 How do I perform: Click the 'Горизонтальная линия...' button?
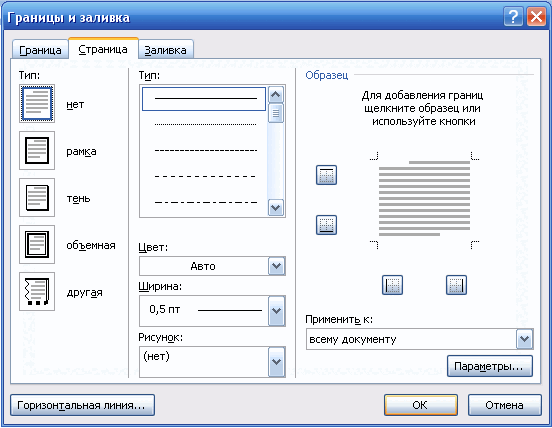pos(82,405)
